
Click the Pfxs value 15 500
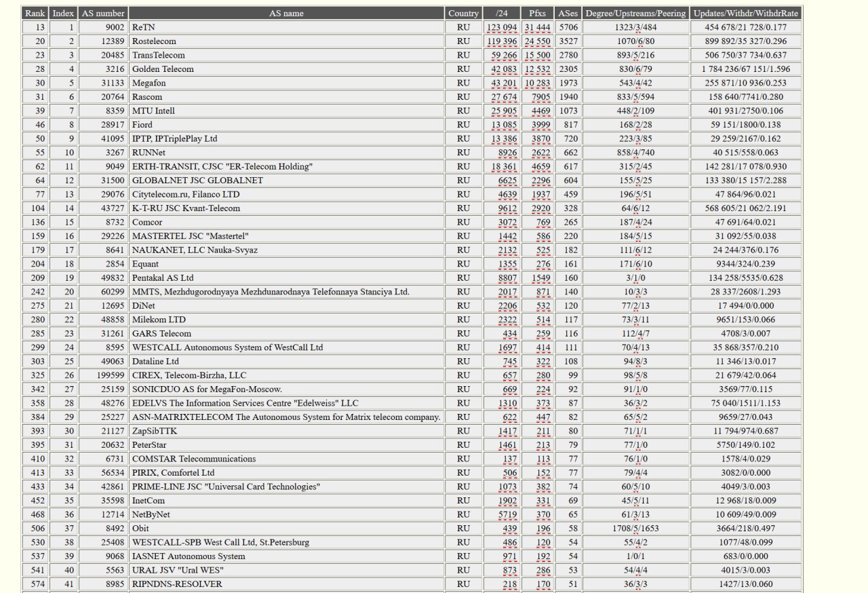point(537,55)
